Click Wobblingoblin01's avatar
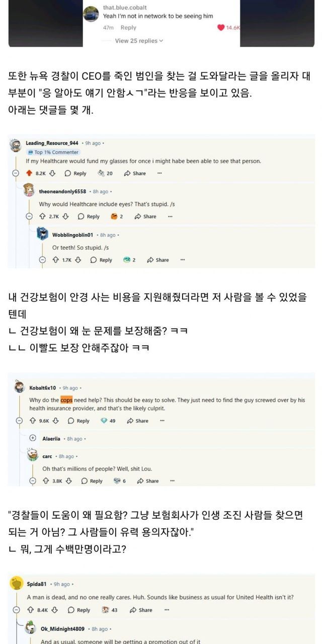 click(42, 234)
